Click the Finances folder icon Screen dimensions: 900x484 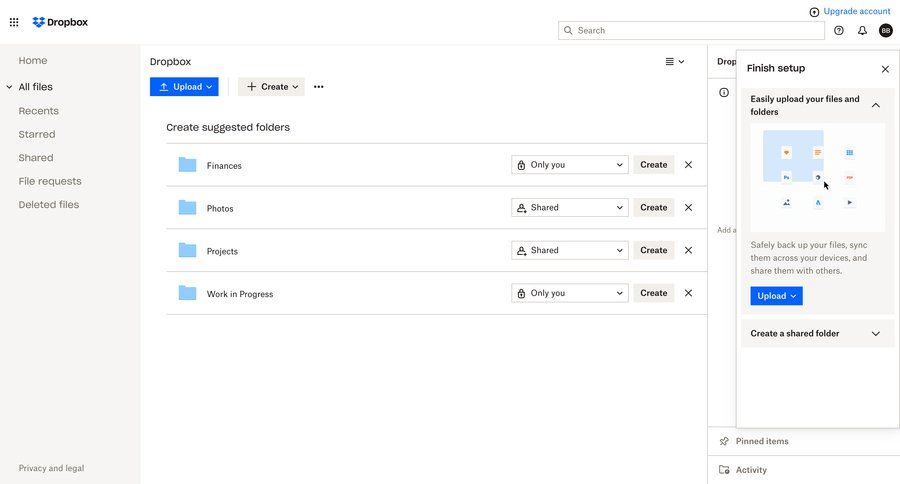[x=187, y=165]
